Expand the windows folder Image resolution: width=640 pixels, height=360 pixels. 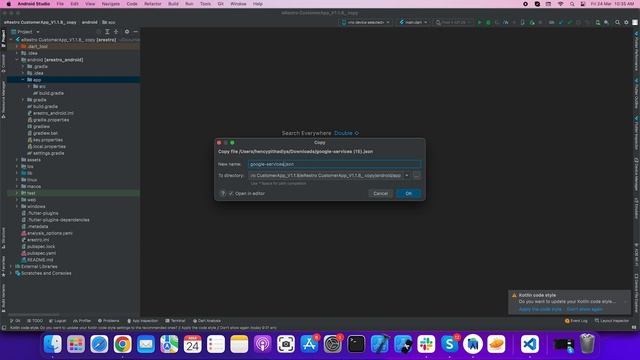pyautogui.click(x=17, y=207)
